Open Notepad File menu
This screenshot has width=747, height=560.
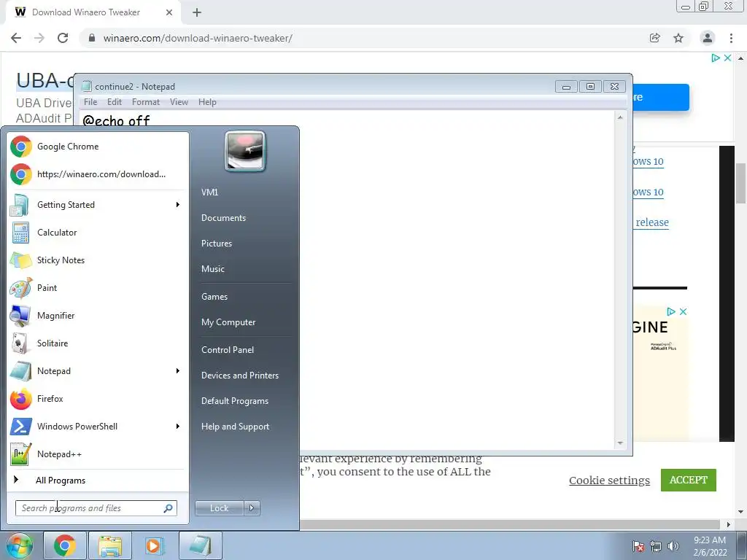(x=90, y=102)
